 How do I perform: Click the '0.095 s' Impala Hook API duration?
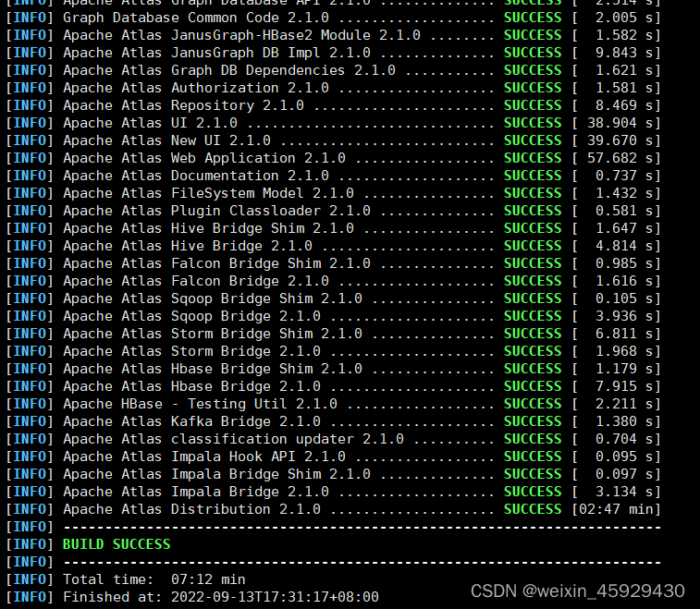click(624, 457)
